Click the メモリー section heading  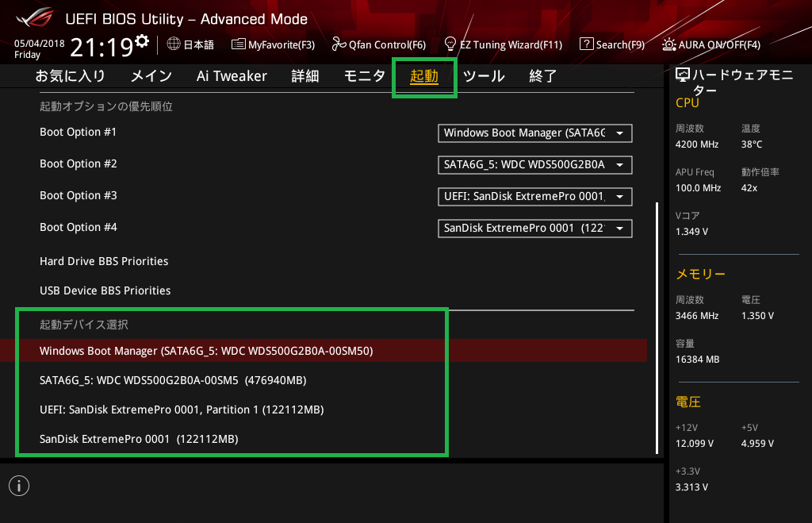[x=701, y=275]
